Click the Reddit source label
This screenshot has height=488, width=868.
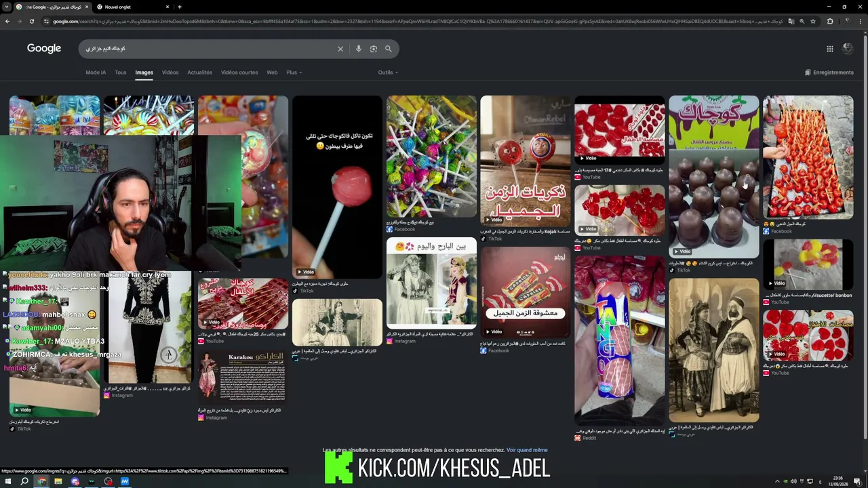[589, 438]
